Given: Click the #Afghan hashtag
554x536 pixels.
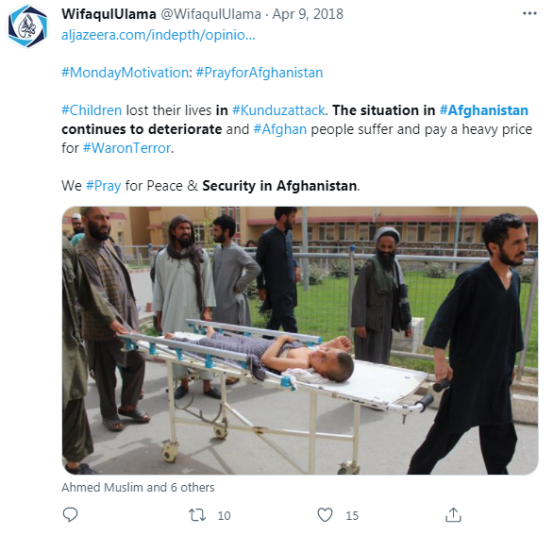Looking at the screenshot, I should click(280, 129).
